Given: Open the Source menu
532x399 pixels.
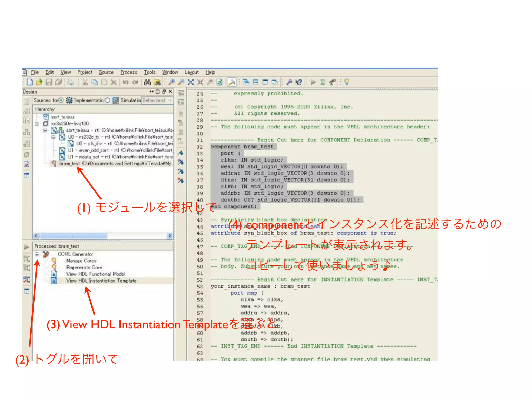Looking at the screenshot, I should (x=106, y=72).
